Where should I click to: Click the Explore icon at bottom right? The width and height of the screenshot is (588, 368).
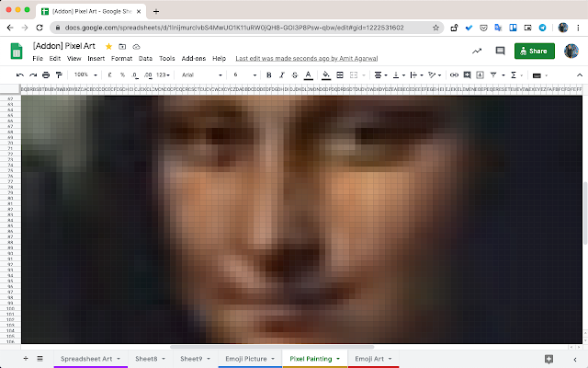pos(548,359)
